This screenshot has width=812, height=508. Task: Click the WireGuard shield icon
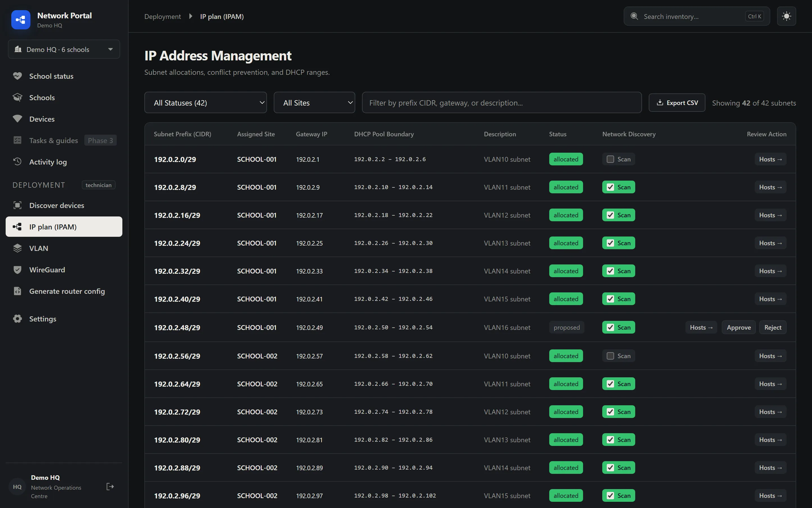coord(17,270)
